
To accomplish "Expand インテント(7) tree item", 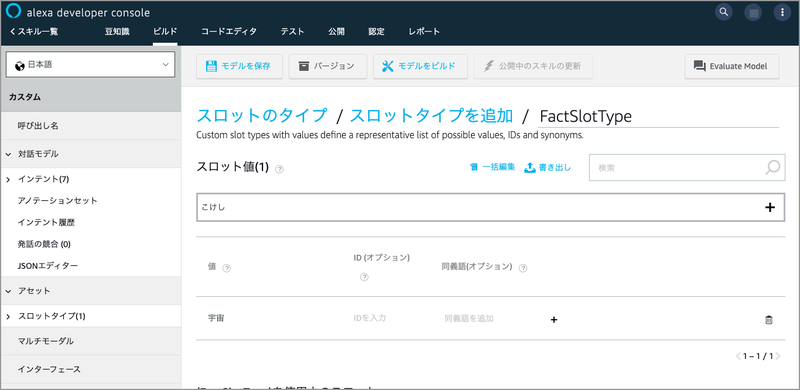I will (9, 179).
